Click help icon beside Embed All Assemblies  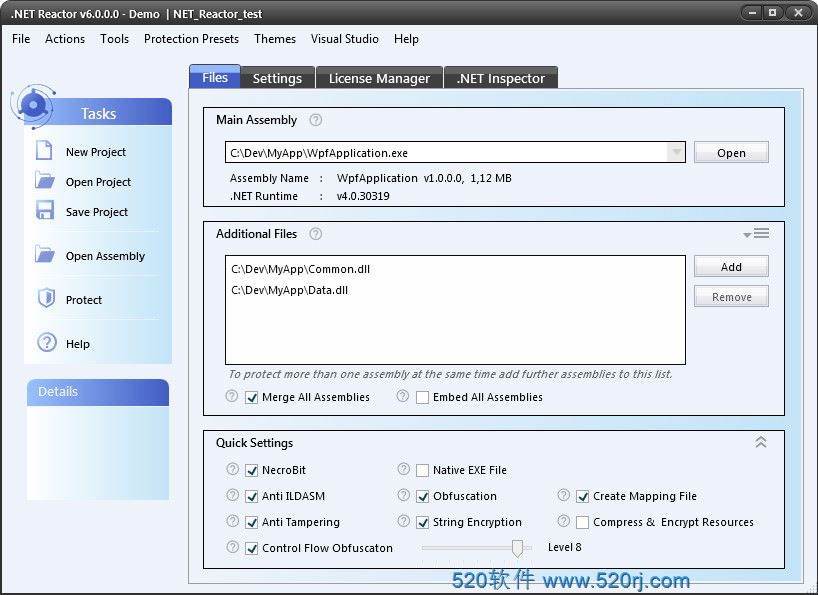tap(402, 396)
